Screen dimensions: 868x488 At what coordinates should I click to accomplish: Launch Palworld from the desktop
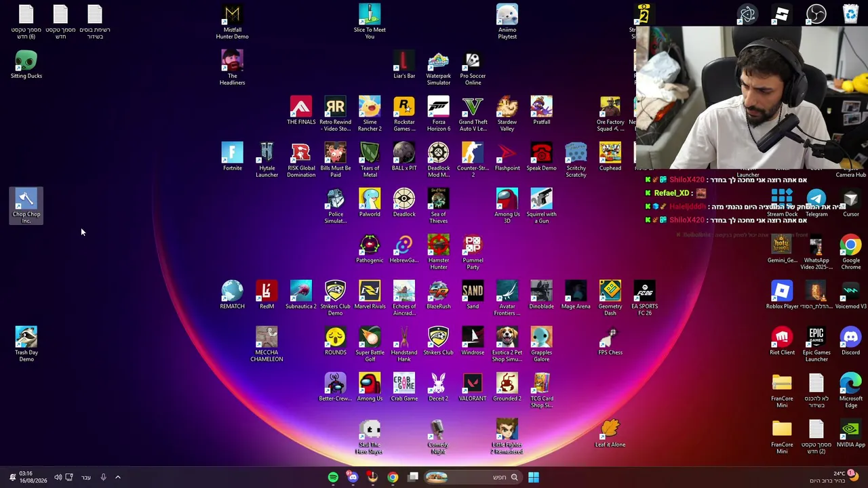370,203
